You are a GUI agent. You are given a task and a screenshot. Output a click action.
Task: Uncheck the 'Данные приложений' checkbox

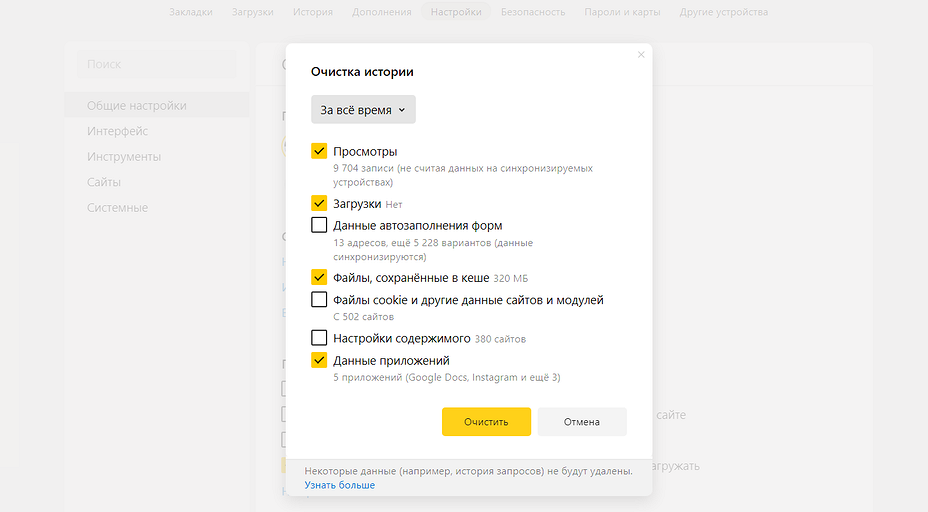[x=319, y=360]
